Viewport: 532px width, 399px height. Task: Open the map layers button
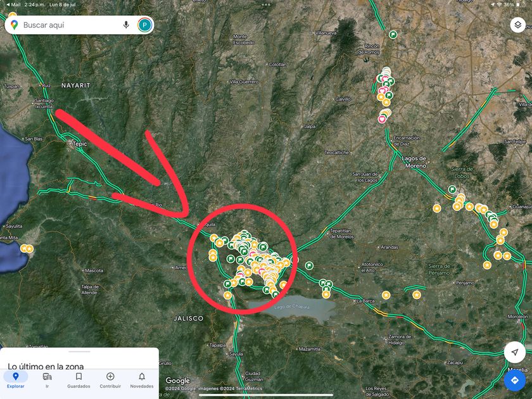pyautogui.click(x=518, y=25)
